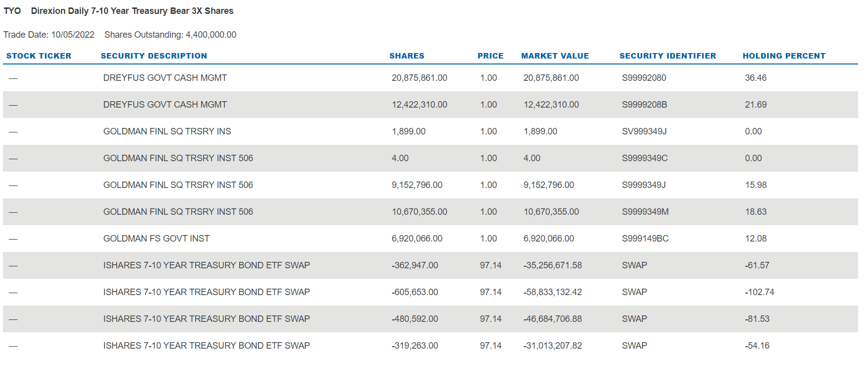
Task: Click holding percent 12.08
Action: point(756,239)
